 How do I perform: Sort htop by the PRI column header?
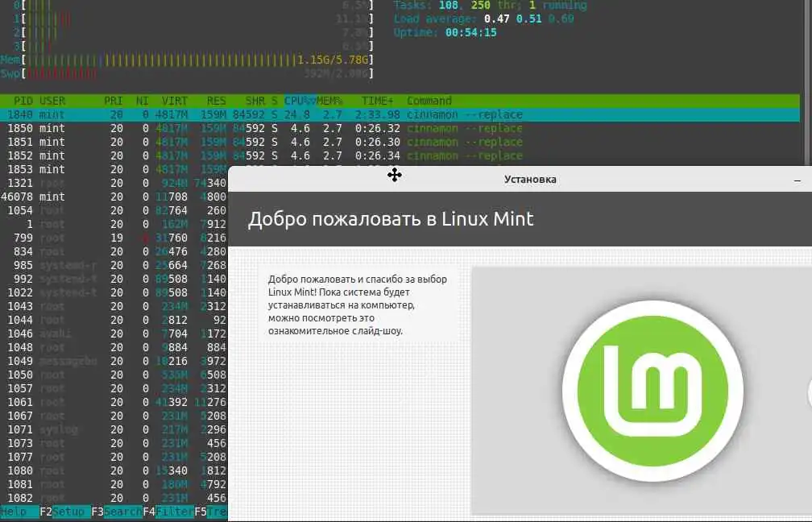[x=114, y=101]
